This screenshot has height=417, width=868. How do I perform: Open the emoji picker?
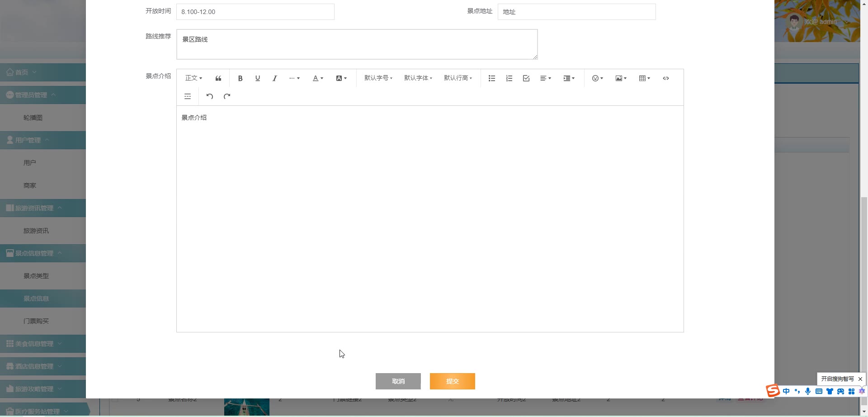[x=598, y=78]
